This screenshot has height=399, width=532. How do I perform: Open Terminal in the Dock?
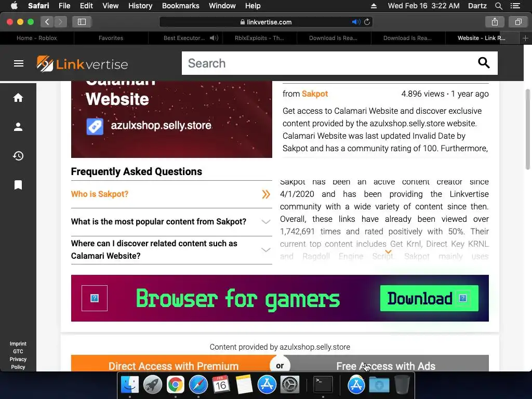pos(323,385)
